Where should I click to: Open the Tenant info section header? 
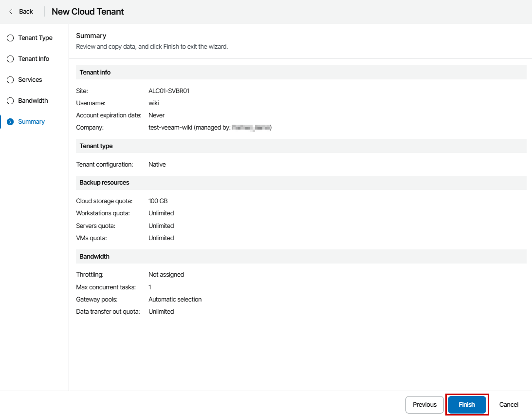coord(95,72)
